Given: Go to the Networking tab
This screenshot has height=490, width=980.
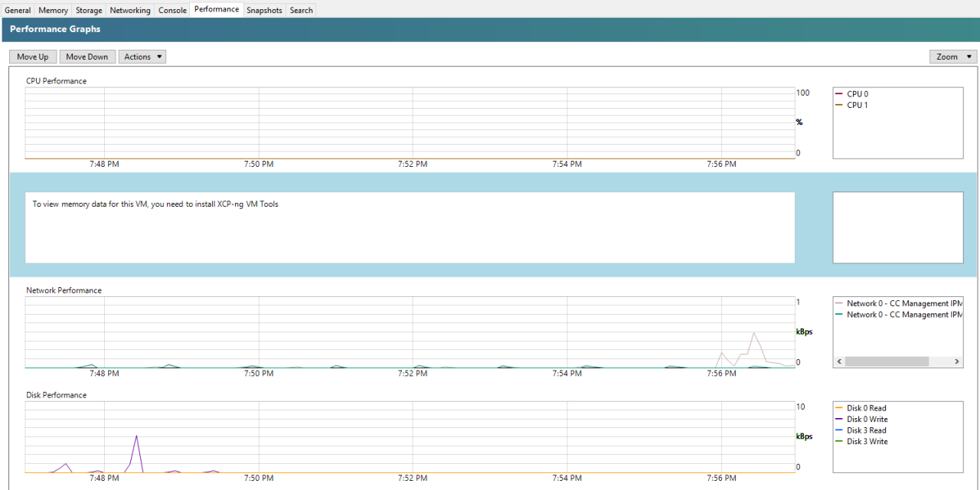Looking at the screenshot, I should (x=129, y=10).
